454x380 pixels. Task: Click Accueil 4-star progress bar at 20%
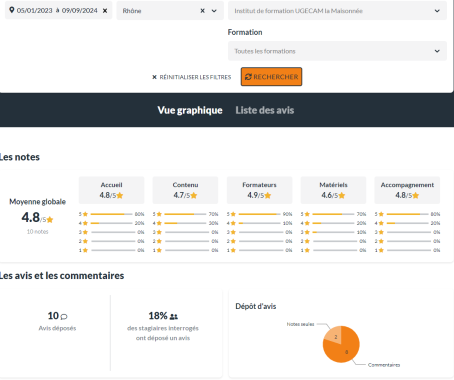tap(111, 223)
